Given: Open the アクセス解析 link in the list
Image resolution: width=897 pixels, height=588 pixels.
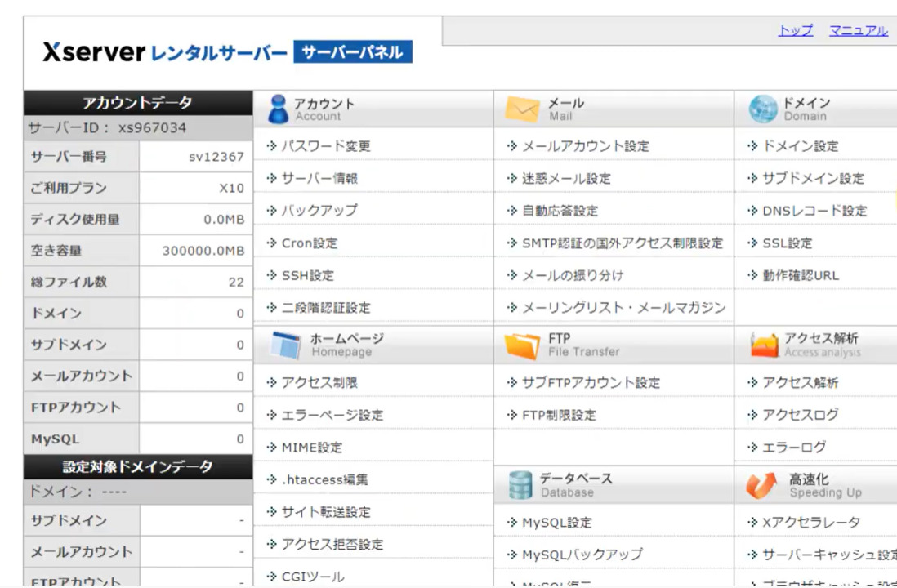Looking at the screenshot, I should (x=801, y=383).
